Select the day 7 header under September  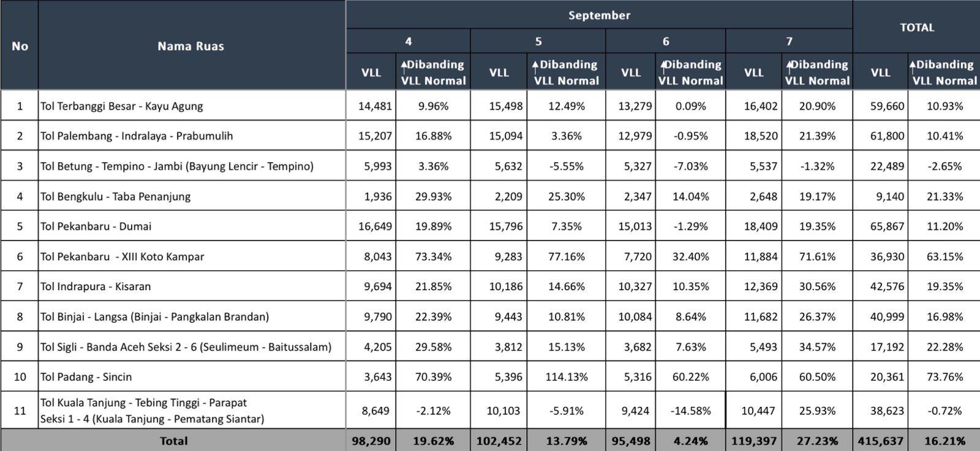[789, 41]
